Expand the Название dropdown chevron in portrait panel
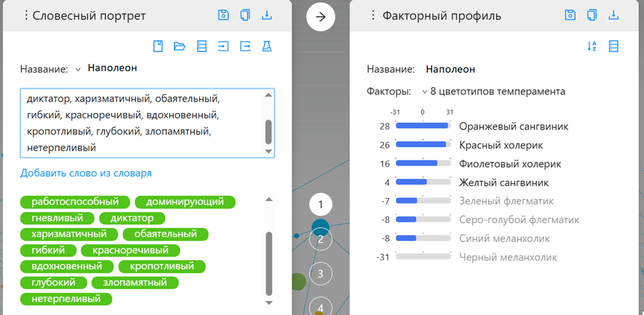The height and width of the screenshot is (315, 644). point(78,69)
